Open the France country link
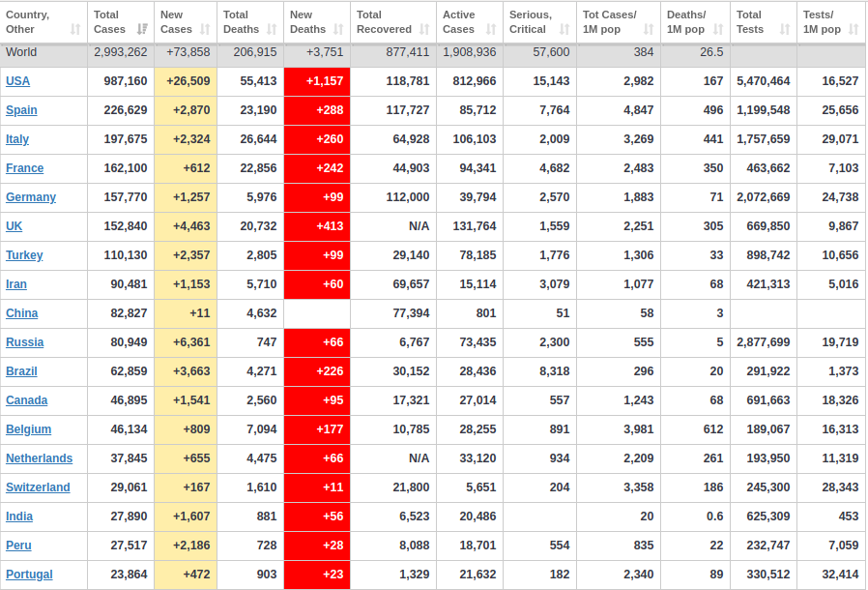This screenshot has height=590, width=868. [x=24, y=168]
